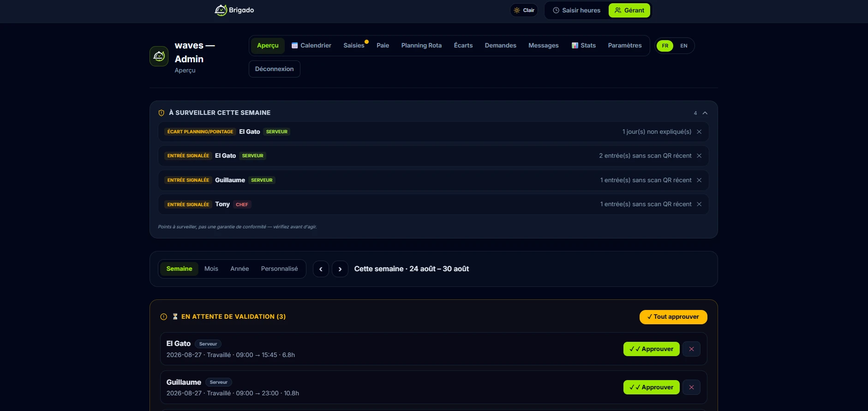
Task: Collapse the À surveiller cette semaine panel
Action: pyautogui.click(x=705, y=113)
